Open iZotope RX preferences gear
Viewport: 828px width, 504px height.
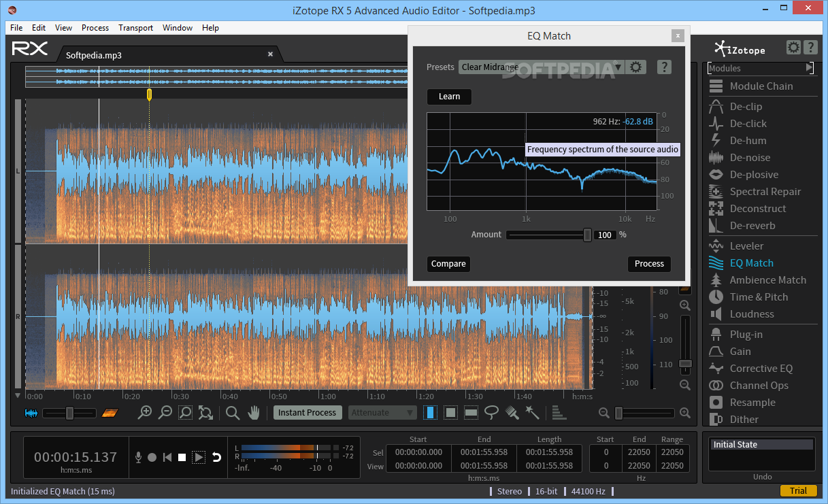click(793, 48)
